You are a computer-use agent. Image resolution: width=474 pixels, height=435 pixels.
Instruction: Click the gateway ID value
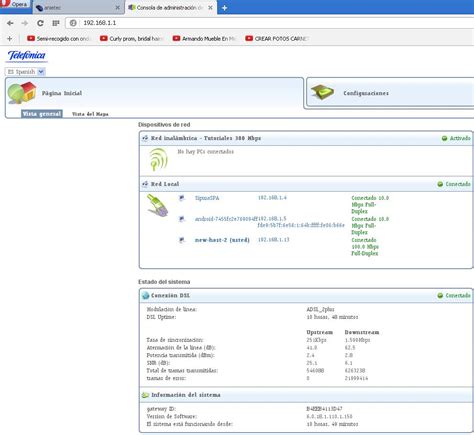coord(324,409)
